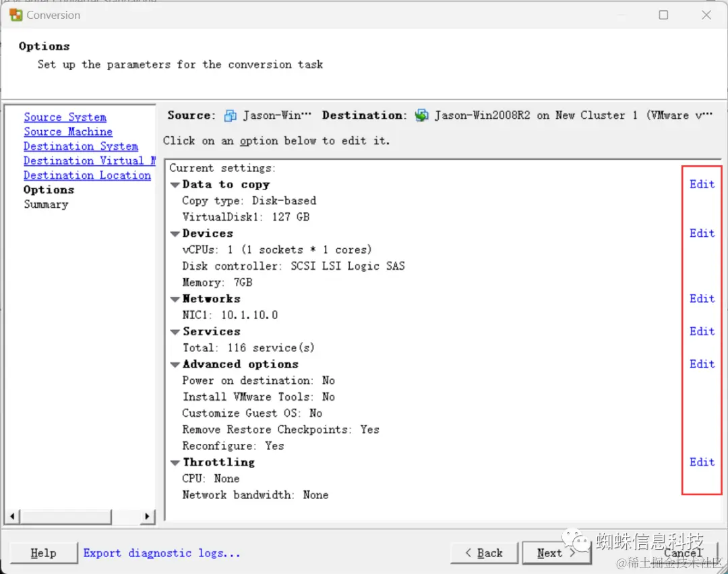Close the Conversion window
This screenshot has width=728, height=574.
point(706,15)
